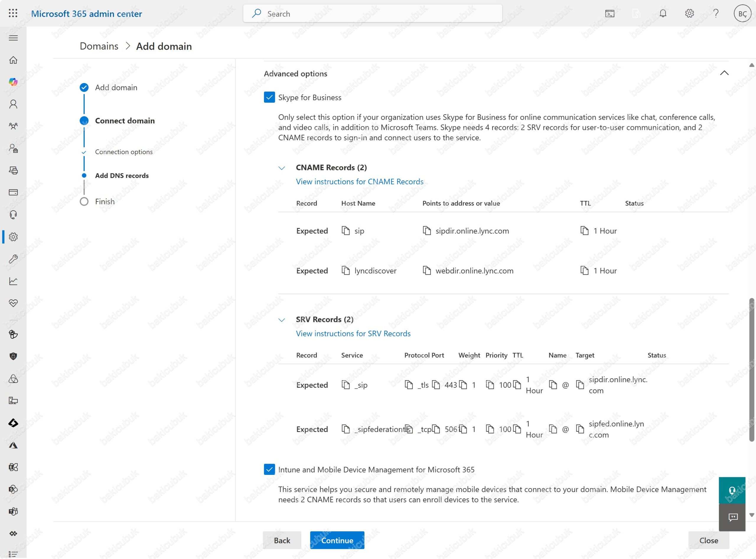
Task: Click the Domains breadcrumb
Action: [x=99, y=46]
